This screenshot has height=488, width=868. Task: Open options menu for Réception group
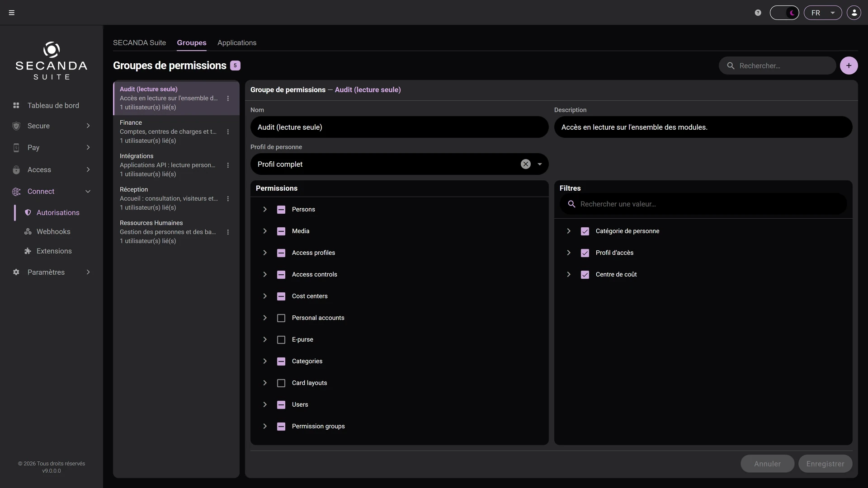pos(228,199)
